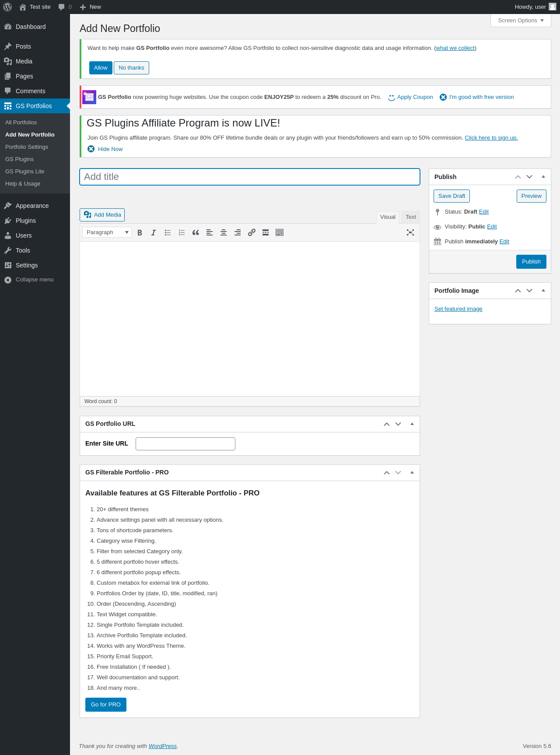Move Portfolio Image box up

click(x=518, y=291)
